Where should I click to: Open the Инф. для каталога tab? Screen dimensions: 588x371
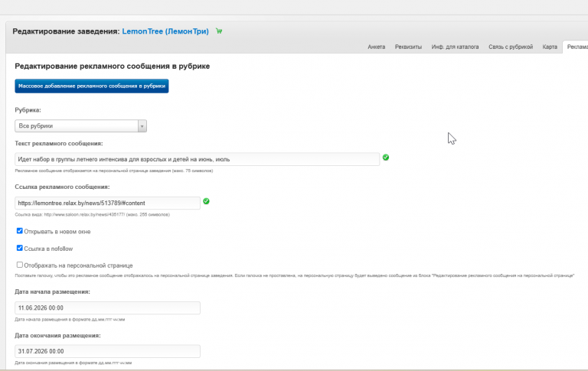point(455,47)
